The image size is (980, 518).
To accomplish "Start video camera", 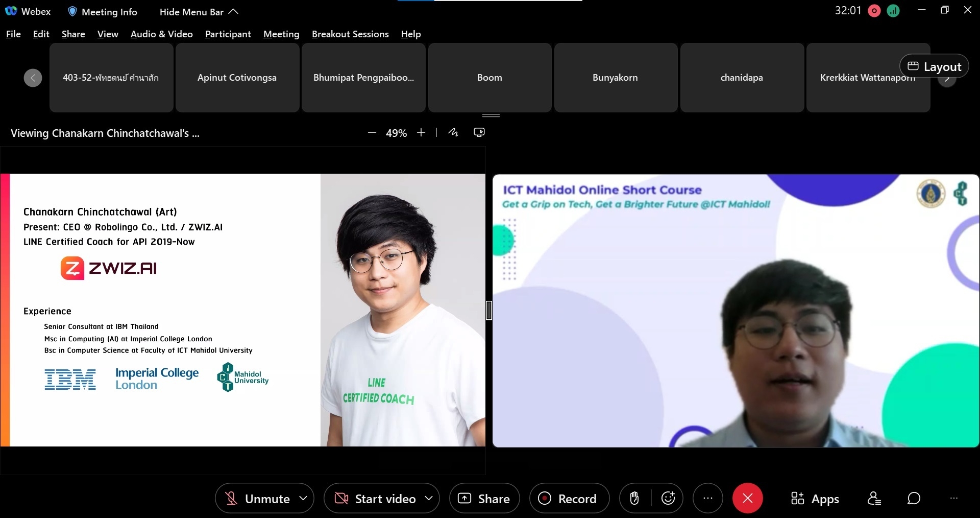I will pyautogui.click(x=376, y=499).
